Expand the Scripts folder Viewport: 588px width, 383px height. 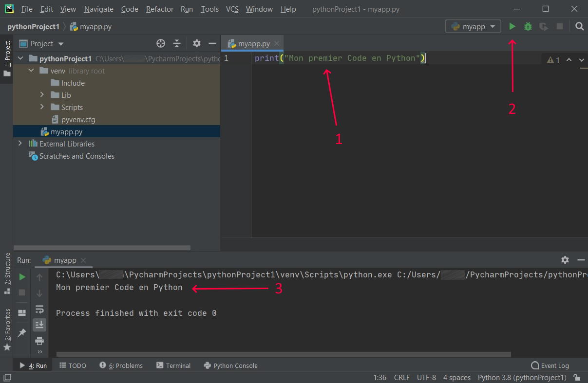coord(43,107)
